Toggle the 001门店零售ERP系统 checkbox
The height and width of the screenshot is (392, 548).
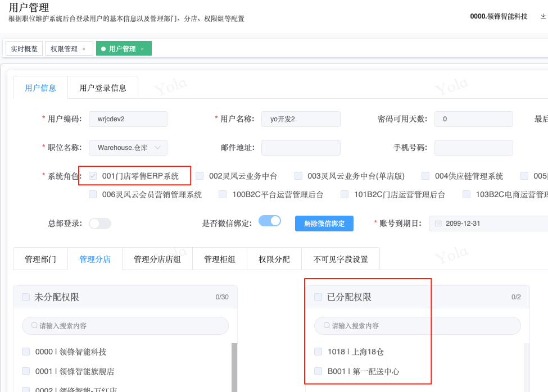(x=93, y=176)
